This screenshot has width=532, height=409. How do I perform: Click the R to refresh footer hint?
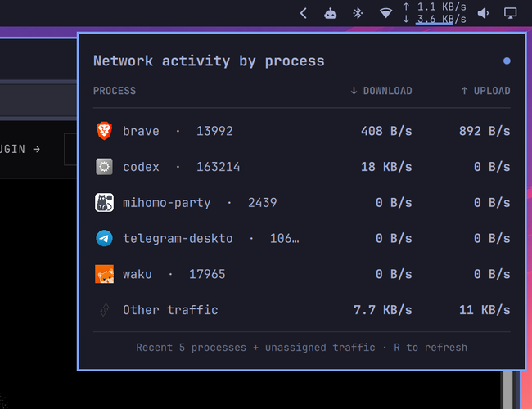click(x=431, y=348)
